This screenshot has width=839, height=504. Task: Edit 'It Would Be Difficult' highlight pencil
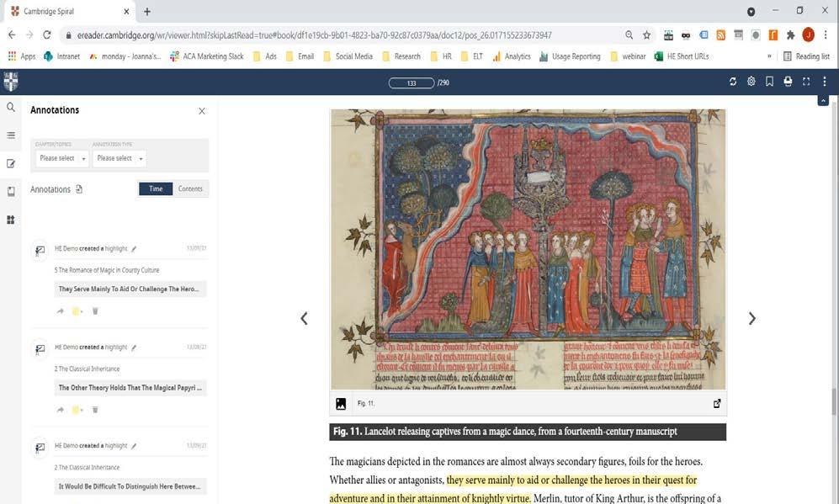tap(134, 446)
